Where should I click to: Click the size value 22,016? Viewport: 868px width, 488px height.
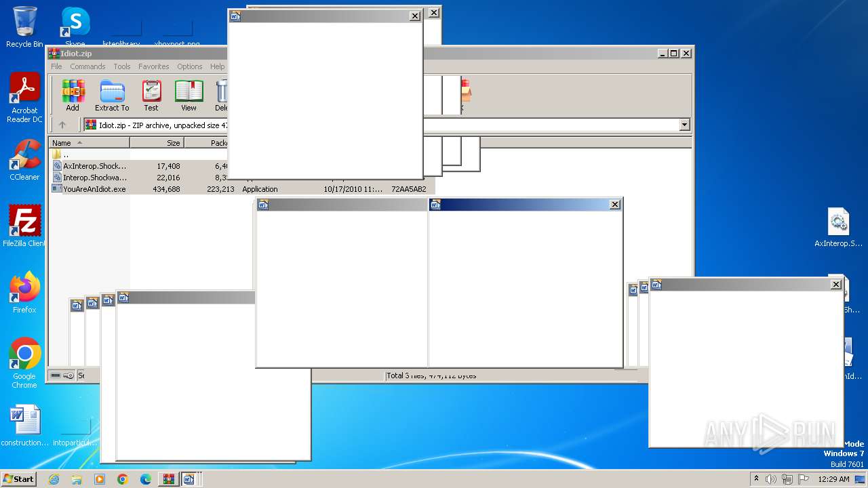(x=168, y=178)
